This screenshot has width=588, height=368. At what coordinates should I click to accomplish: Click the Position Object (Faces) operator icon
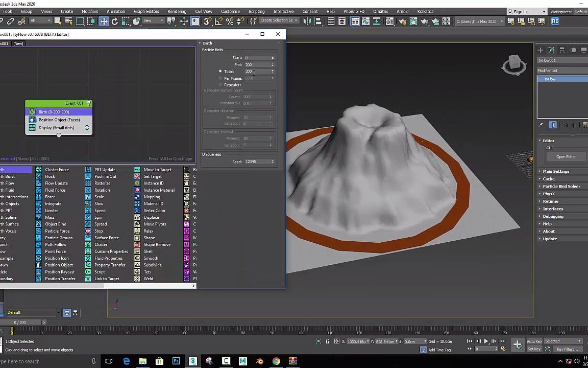point(32,120)
